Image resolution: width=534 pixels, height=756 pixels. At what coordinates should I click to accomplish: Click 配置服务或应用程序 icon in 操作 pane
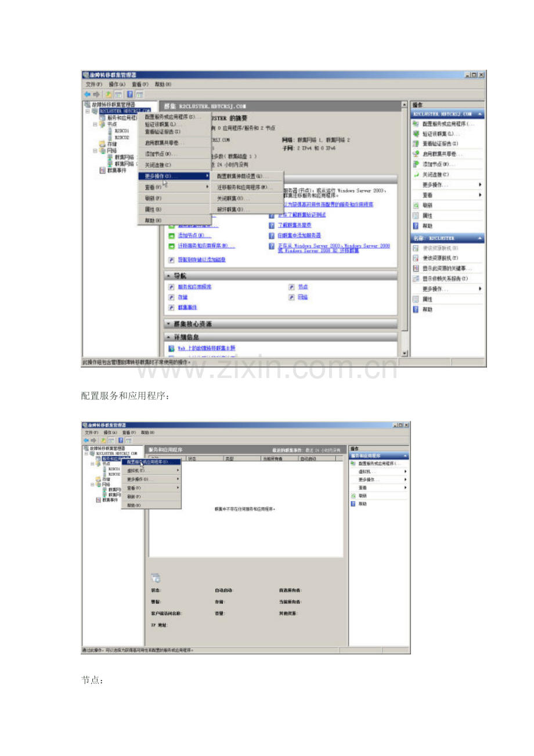[x=416, y=124]
